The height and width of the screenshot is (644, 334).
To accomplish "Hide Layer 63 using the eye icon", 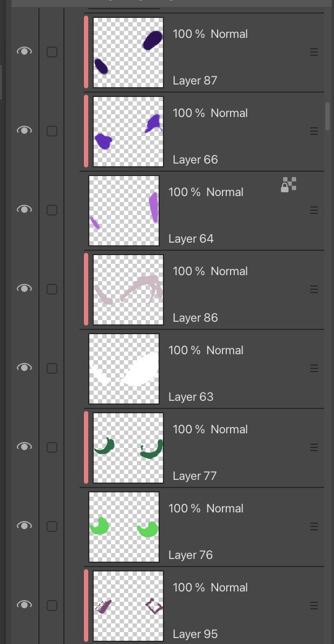I will pyautogui.click(x=24, y=368).
